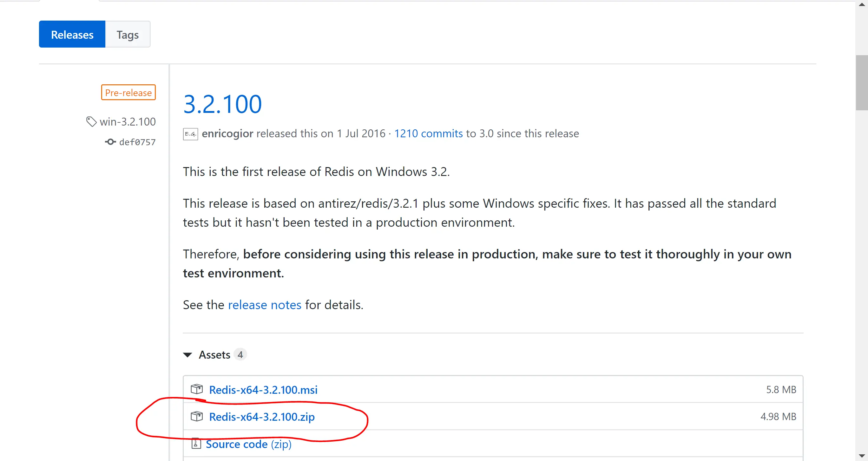Switch to the Tags tab
This screenshot has height=461, width=868.
127,34
